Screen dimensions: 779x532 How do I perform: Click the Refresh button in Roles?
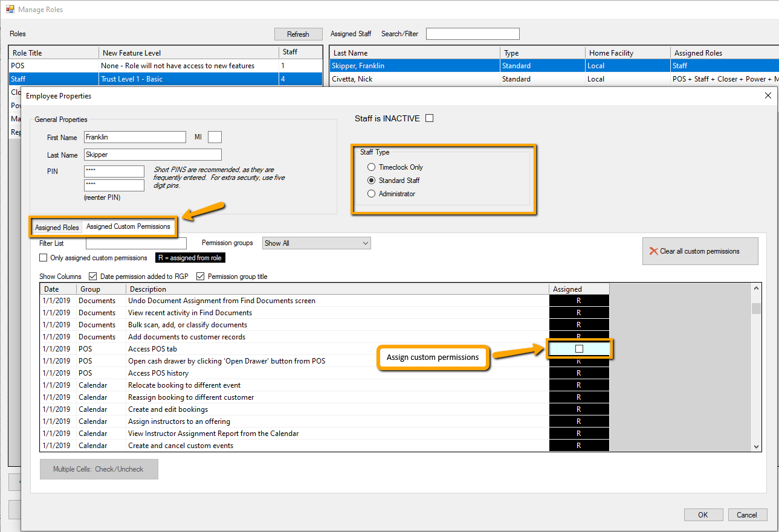[298, 34]
